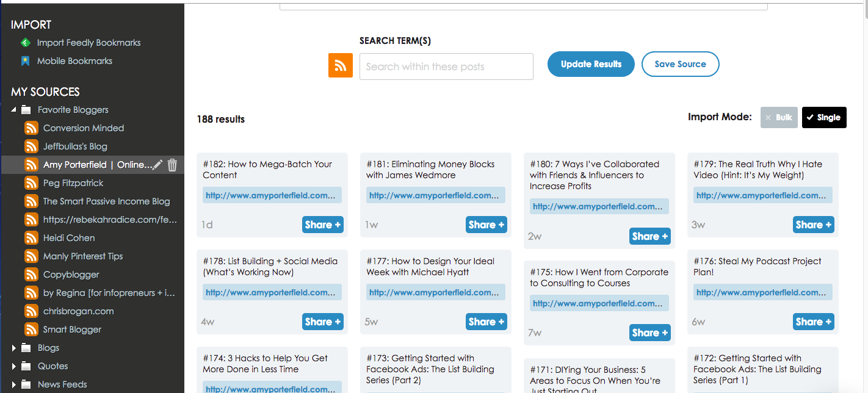Screen dimensions: 868x393
Task: Click the Mobile Bookmarks ribbon icon
Action: (25, 61)
